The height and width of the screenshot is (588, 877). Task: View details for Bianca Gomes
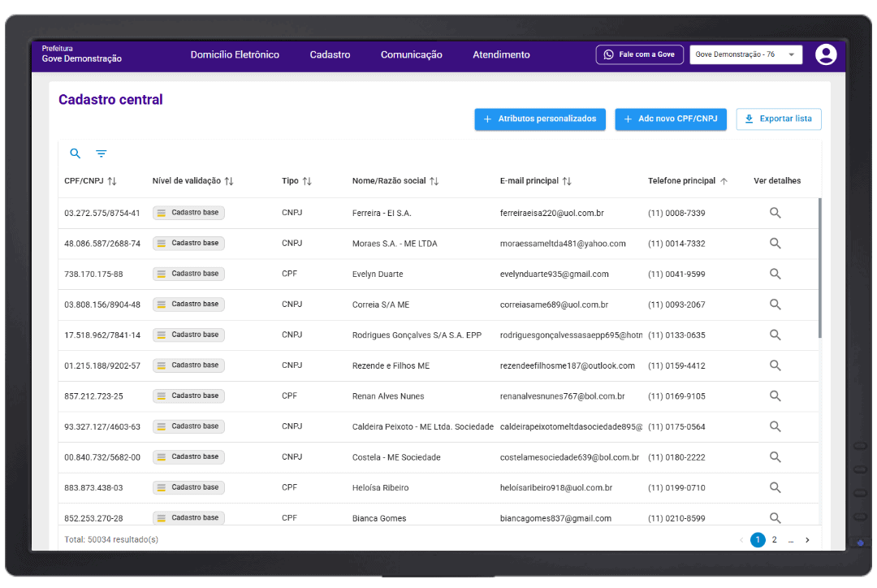(x=775, y=517)
